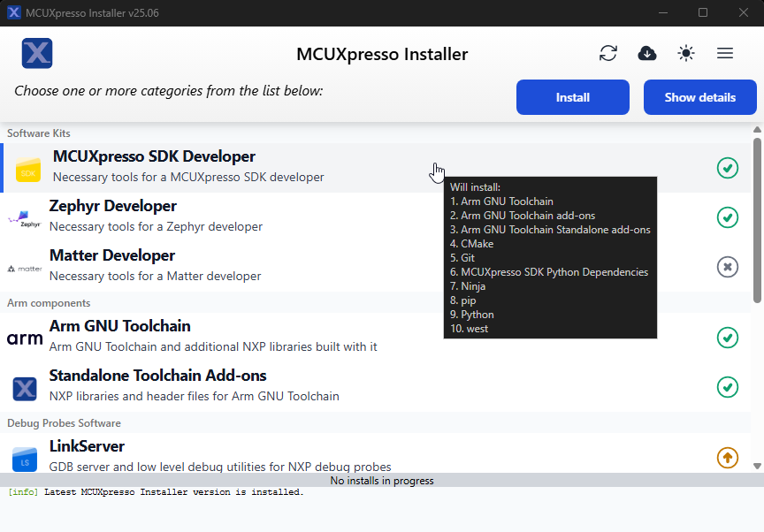Select the Zephyr Developer title
764x532 pixels.
(112, 206)
